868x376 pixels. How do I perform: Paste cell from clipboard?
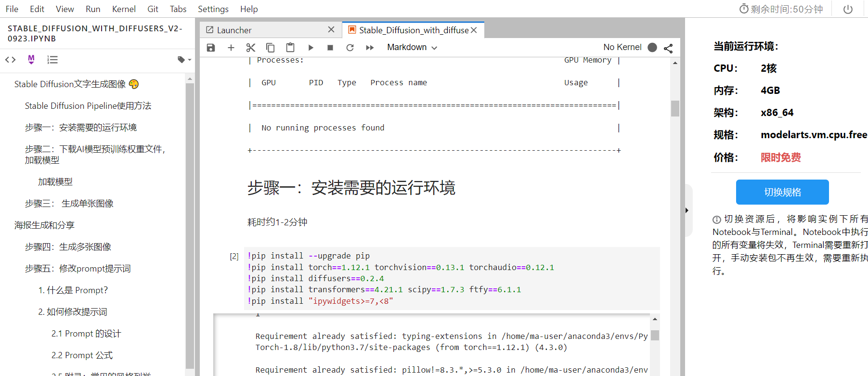(x=290, y=48)
